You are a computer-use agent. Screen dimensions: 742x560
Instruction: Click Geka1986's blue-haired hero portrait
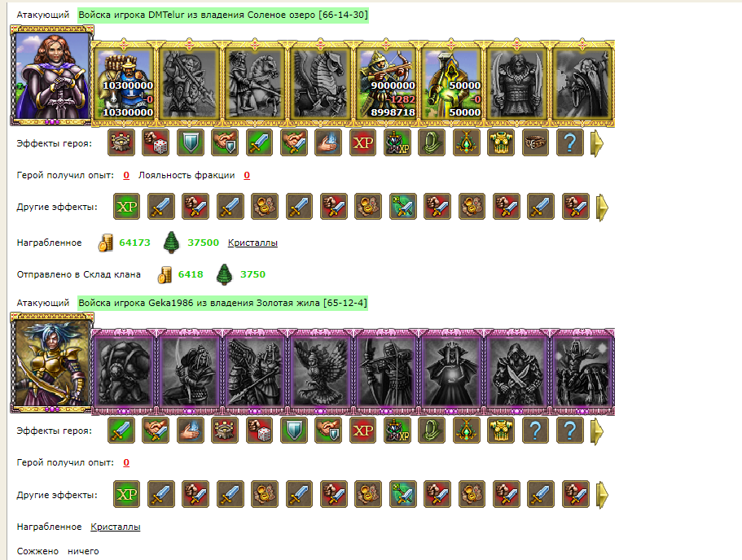coord(52,363)
